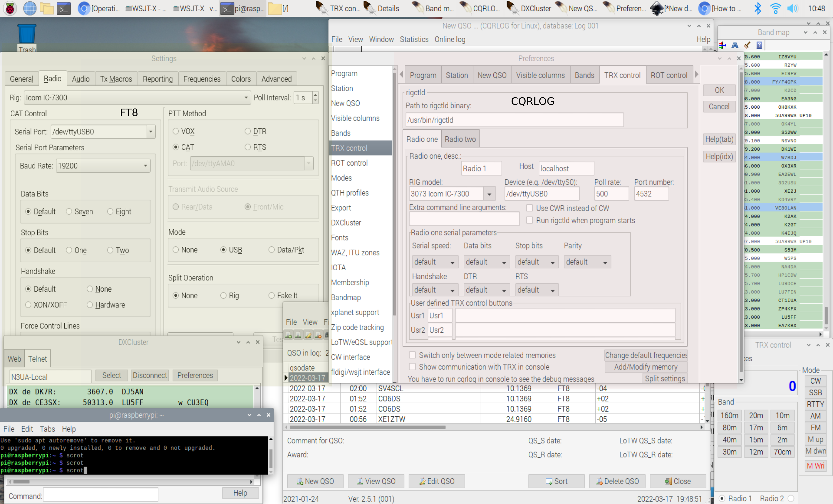Open DTR dropdown in Preferences
This screenshot has width=833, height=504.
pyautogui.click(x=486, y=290)
